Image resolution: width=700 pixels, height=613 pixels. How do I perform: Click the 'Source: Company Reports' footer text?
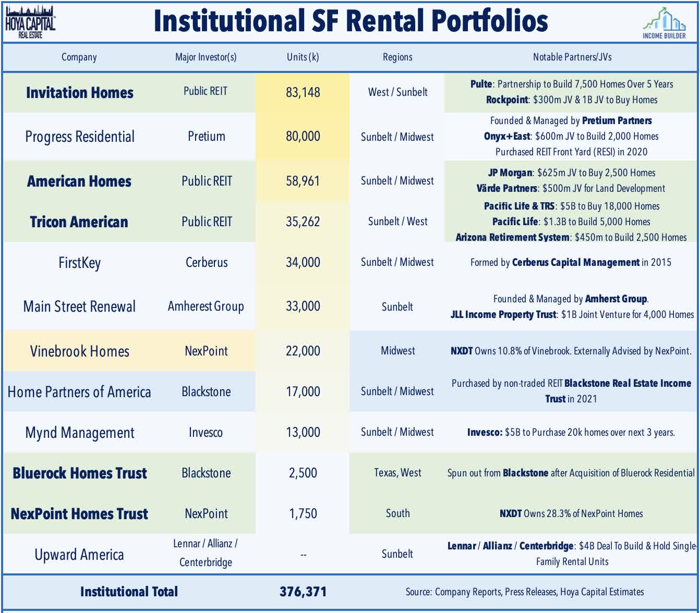click(x=525, y=592)
